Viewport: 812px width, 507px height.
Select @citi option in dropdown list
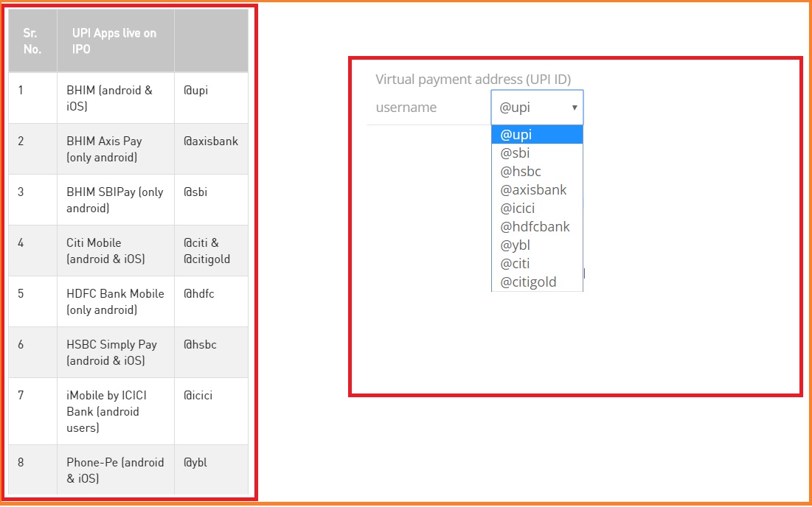[x=537, y=263]
